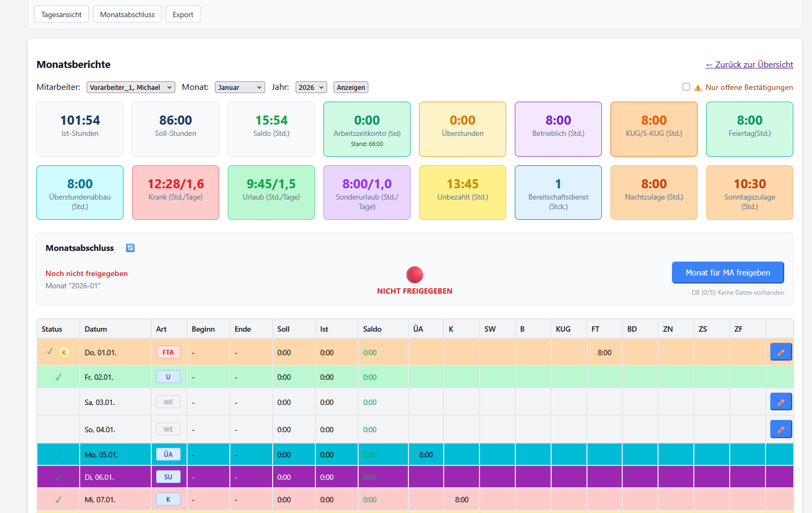Select the Ist-Stunden summary card
Image resolution: width=812 pixels, height=513 pixels.
click(x=80, y=129)
